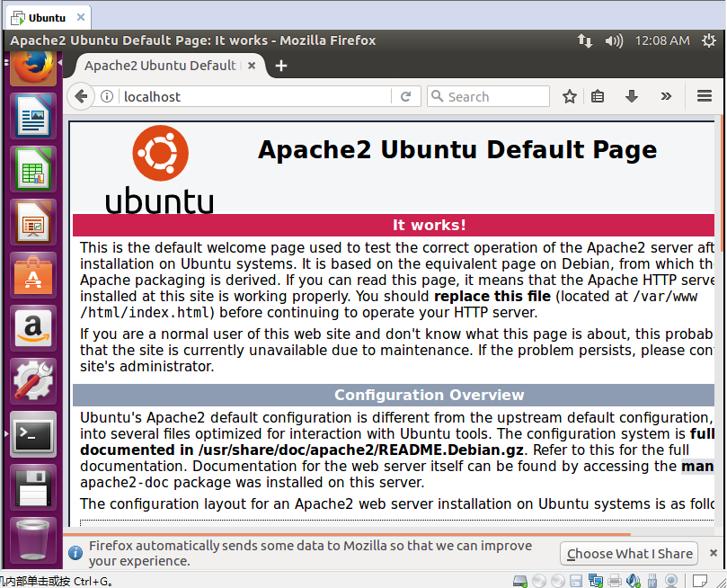The image size is (727, 588).
Task: Click the "Apache2 Ubuntu Default Page" heading
Action: 457,150
